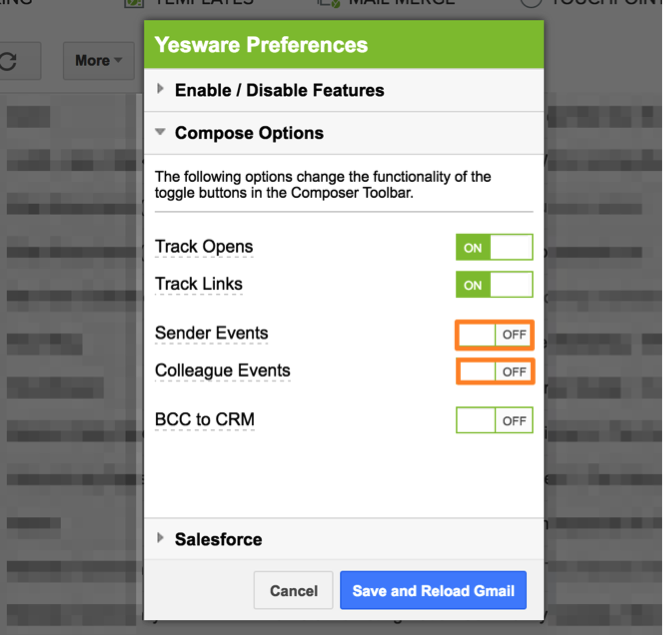Click the Sender Events label
Image resolution: width=663 pixels, height=636 pixels.
(x=211, y=333)
